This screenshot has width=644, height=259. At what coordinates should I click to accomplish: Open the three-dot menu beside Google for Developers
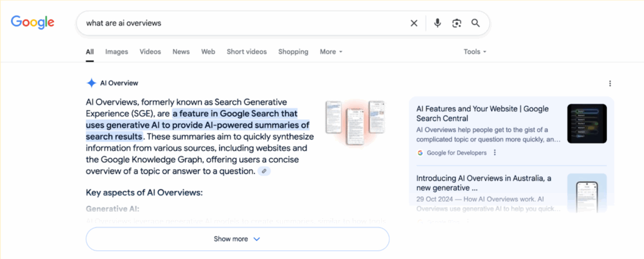coord(494,153)
